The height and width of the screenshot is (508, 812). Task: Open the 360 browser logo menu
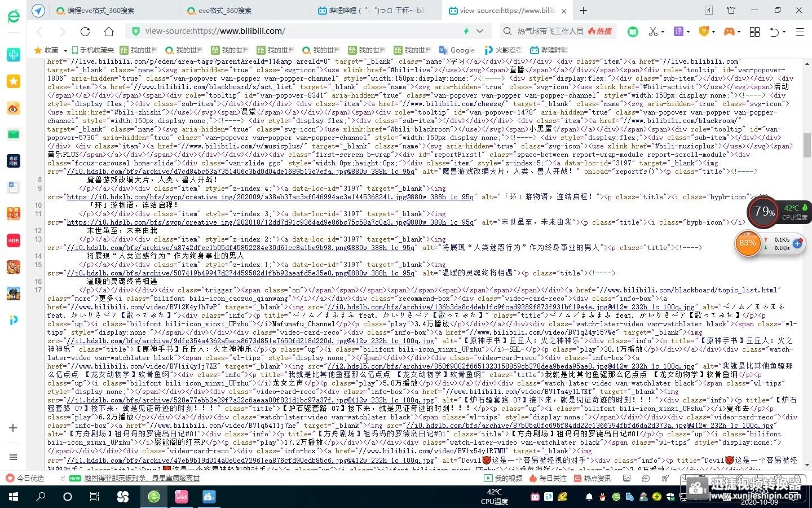click(x=13, y=16)
